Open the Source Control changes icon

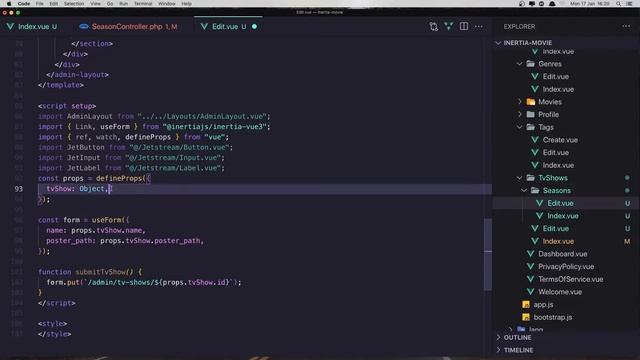point(433,27)
